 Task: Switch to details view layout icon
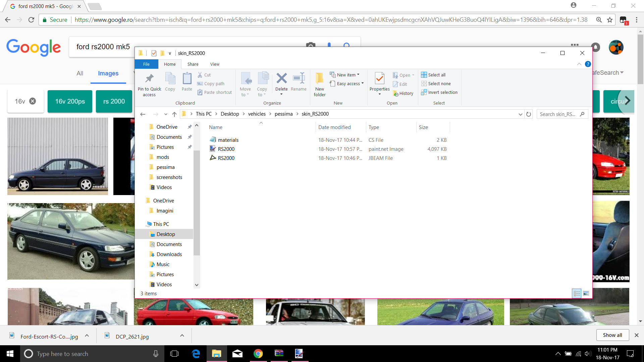click(x=577, y=293)
